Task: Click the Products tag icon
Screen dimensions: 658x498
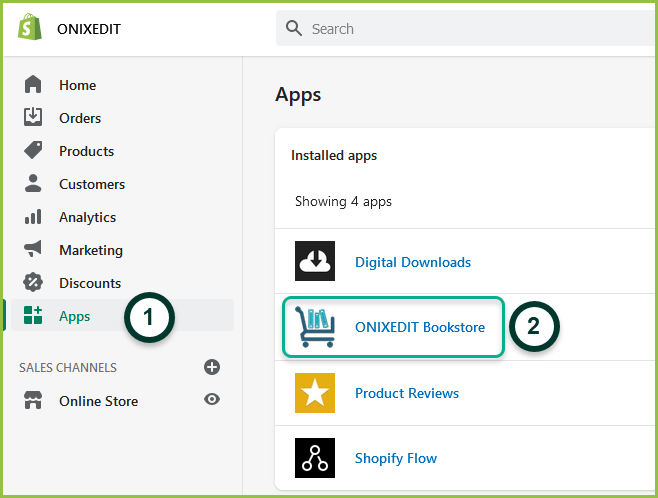Action: [x=33, y=150]
